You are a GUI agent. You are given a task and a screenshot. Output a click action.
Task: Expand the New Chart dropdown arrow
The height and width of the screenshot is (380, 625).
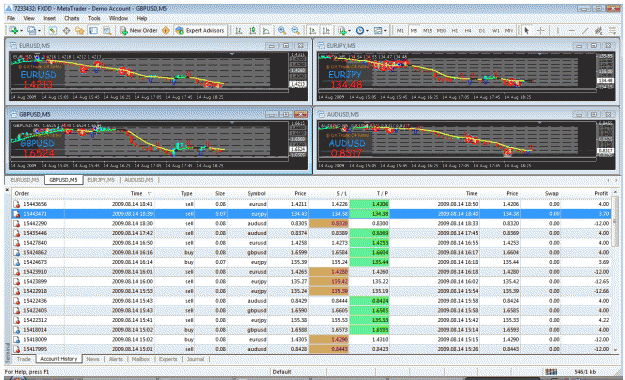[x=22, y=31]
